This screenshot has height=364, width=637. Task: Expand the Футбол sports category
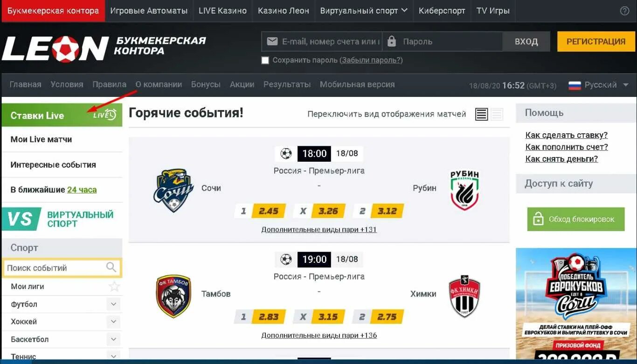113,304
